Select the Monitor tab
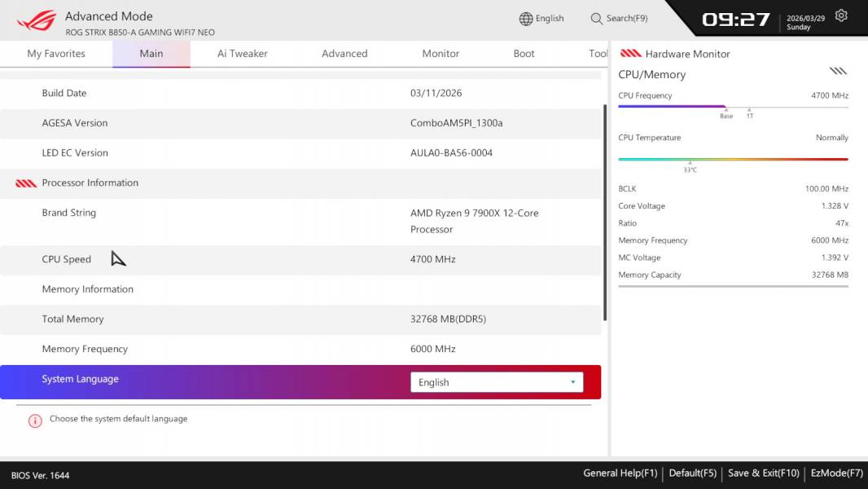Screen dimensions: 868x489 [440, 54]
